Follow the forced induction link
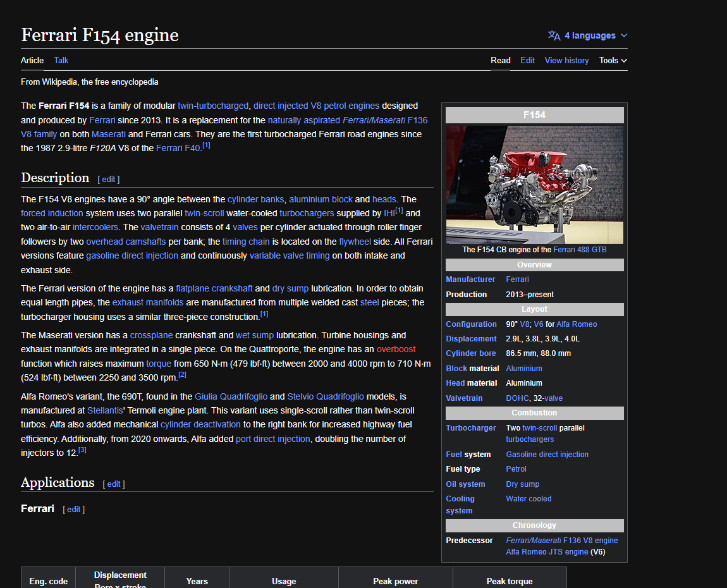 pyautogui.click(x=52, y=213)
